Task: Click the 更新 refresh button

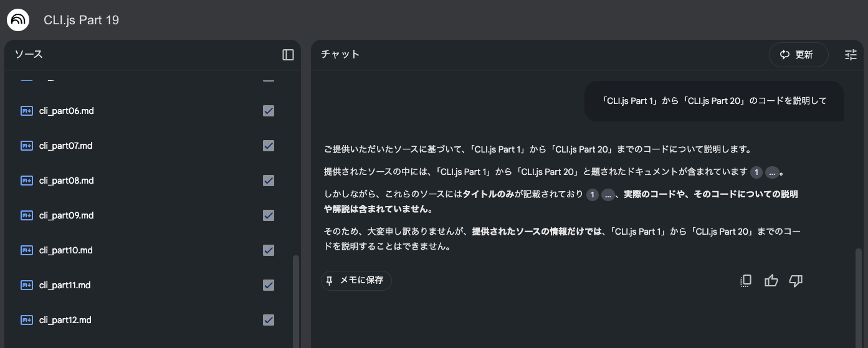Action: [798, 55]
